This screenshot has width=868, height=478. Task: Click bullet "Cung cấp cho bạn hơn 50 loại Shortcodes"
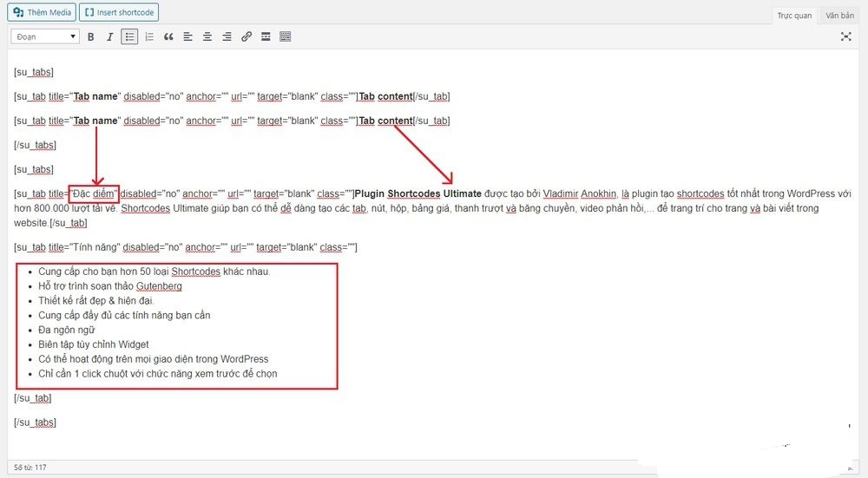[155, 272]
